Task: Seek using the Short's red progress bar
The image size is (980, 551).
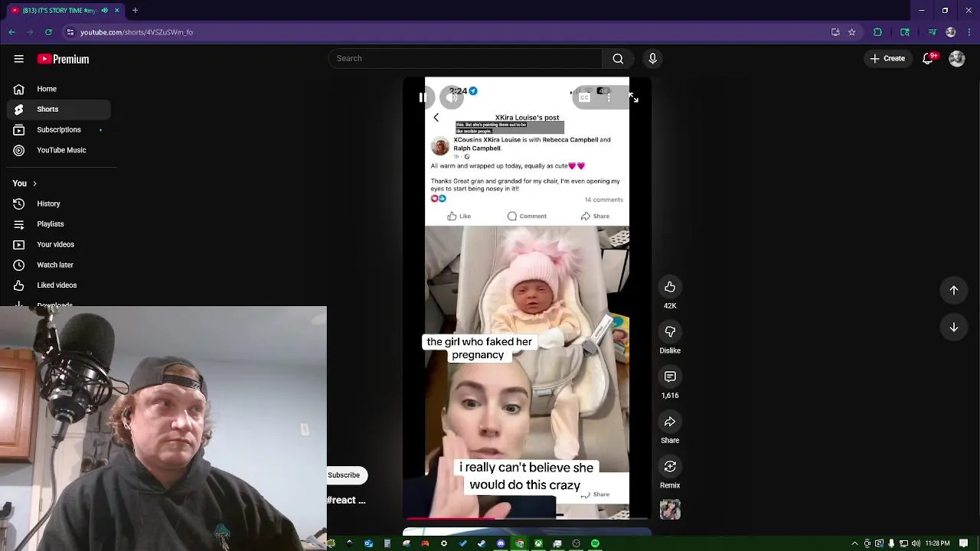Action: pyautogui.click(x=528, y=518)
